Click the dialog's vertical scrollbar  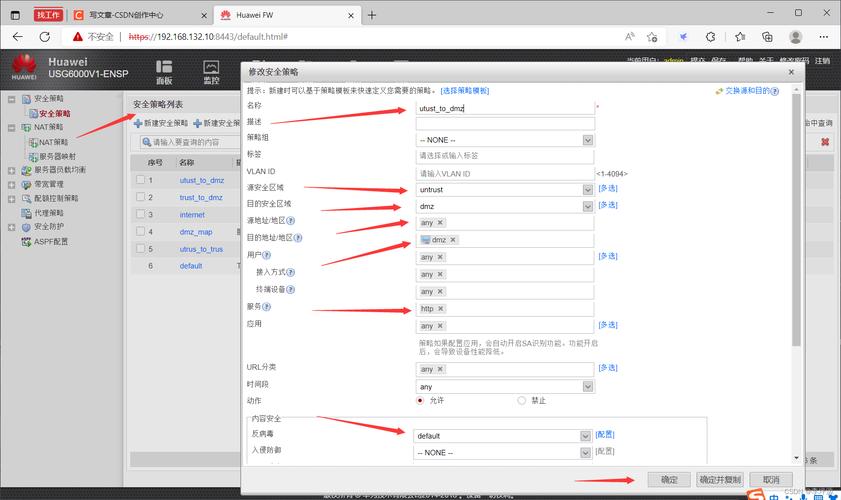(796, 220)
